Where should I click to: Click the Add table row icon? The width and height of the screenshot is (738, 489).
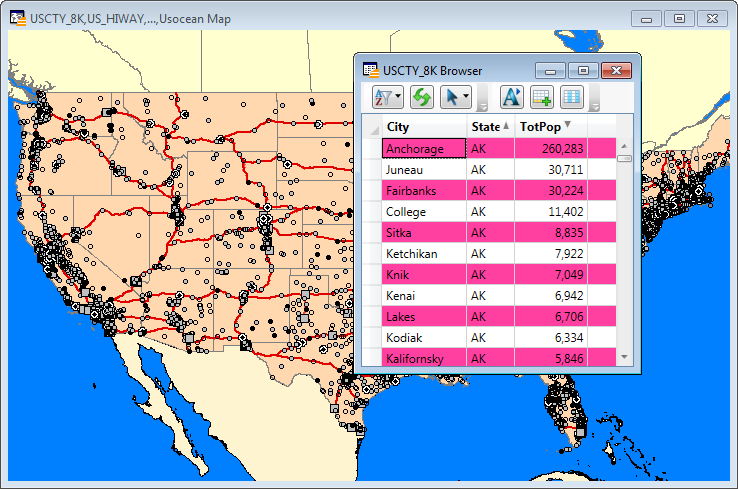(x=542, y=97)
